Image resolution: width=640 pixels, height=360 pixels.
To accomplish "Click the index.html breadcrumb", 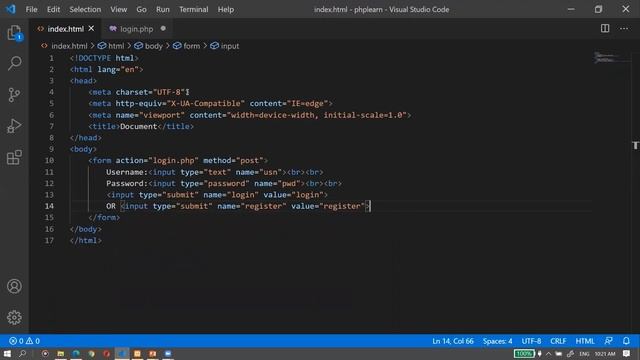I will [69, 46].
